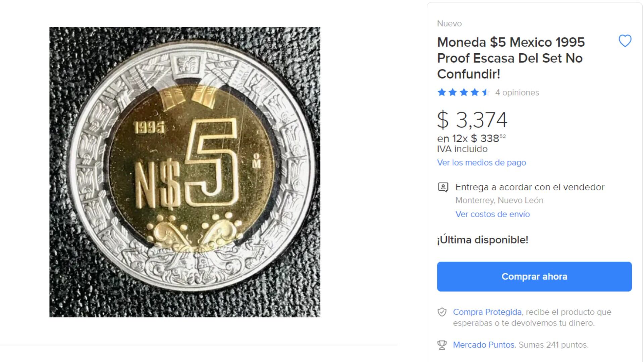The image size is (644, 362).
Task: Open the Compra Protegida link
Action: tap(487, 312)
